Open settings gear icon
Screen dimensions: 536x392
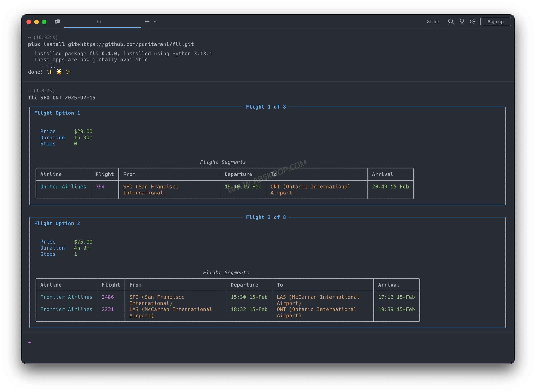[472, 22]
